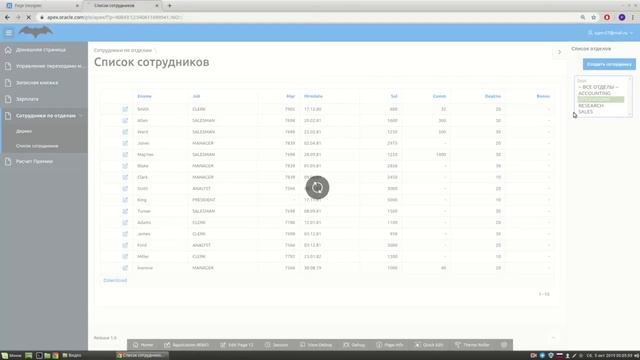Open developer toolbar settings gear

(x=504, y=345)
